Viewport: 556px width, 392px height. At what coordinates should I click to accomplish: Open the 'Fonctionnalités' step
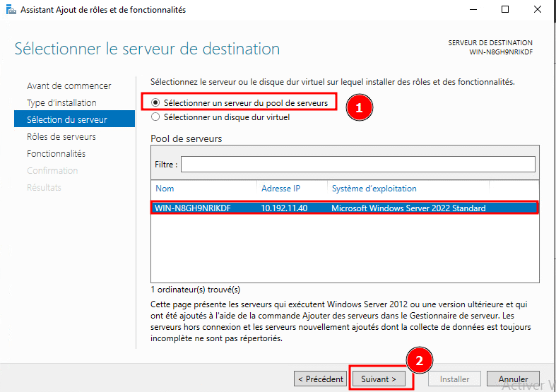pos(56,154)
